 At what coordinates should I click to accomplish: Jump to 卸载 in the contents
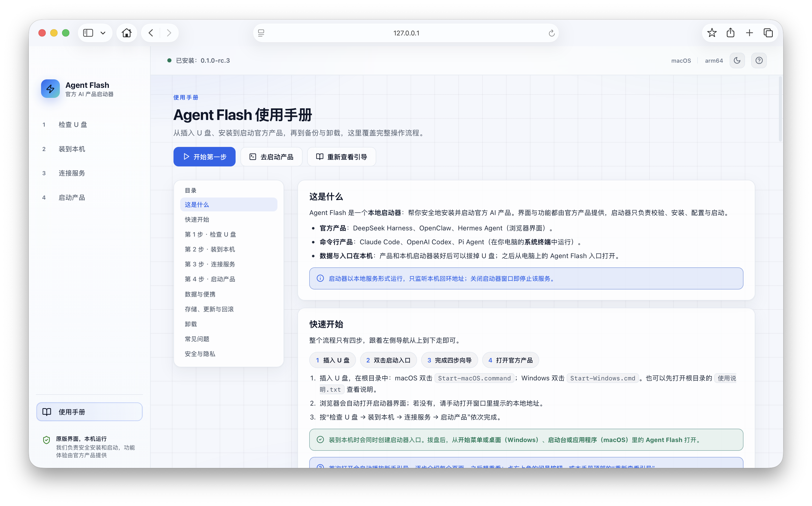tap(229, 324)
